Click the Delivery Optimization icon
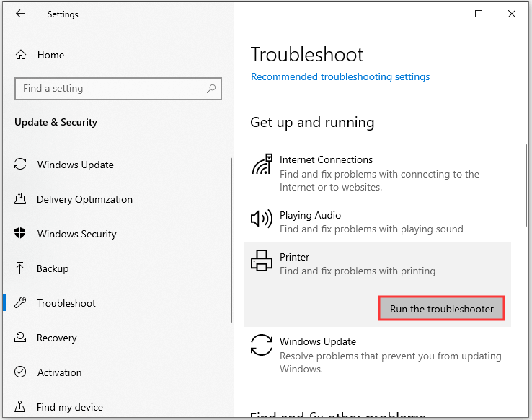This screenshot has width=532, height=420. (20, 198)
